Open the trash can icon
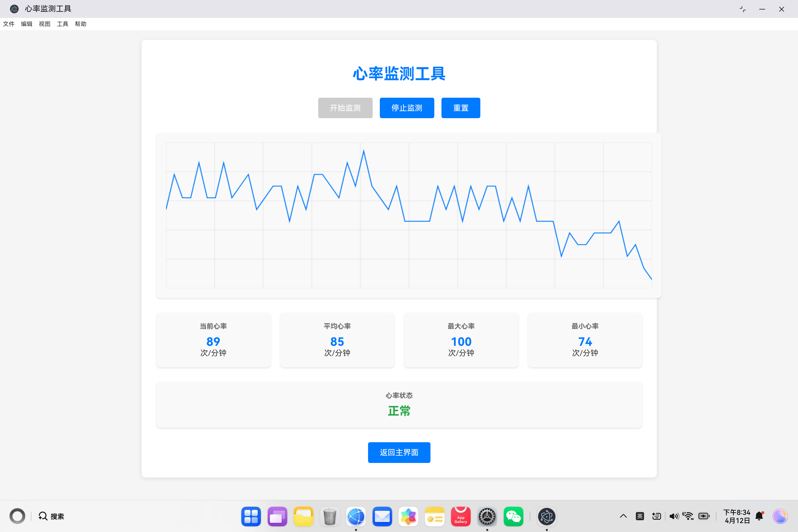798x532 pixels. coord(329,516)
